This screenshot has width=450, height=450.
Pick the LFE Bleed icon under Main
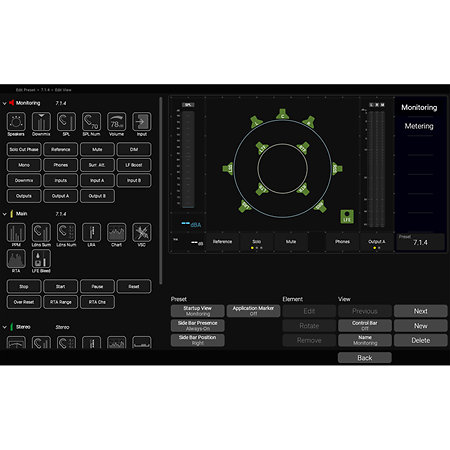coord(41,259)
